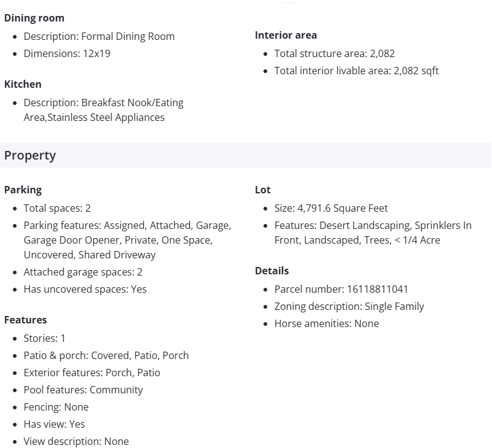Screen dimensions: 492x448
Task: Click the Lot heading
Action: [x=263, y=190]
